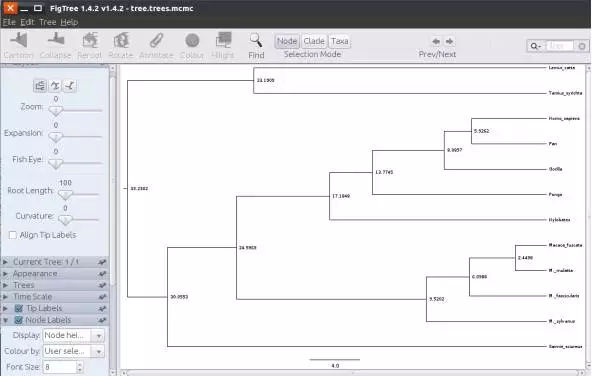Open the Edit menu
The height and width of the screenshot is (376, 592).
point(27,22)
